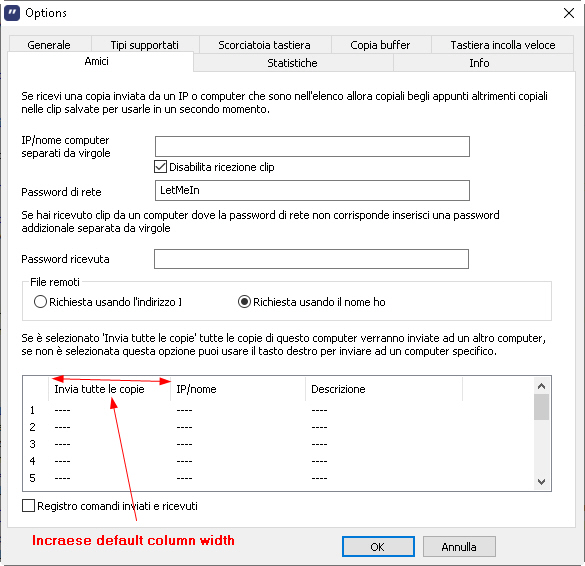Click the list scrollbar down arrow
This screenshot has height=566, width=585.
pyautogui.click(x=541, y=482)
